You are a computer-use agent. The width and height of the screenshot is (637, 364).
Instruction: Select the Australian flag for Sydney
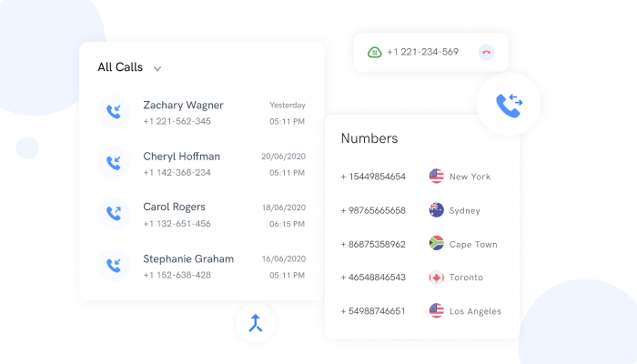[437, 210]
